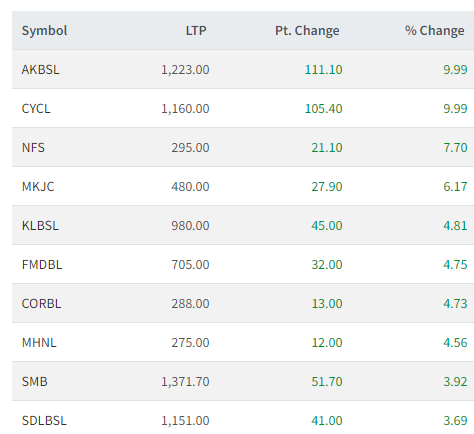Click the % Change column header
The height and width of the screenshot is (434, 474).
click(x=434, y=31)
